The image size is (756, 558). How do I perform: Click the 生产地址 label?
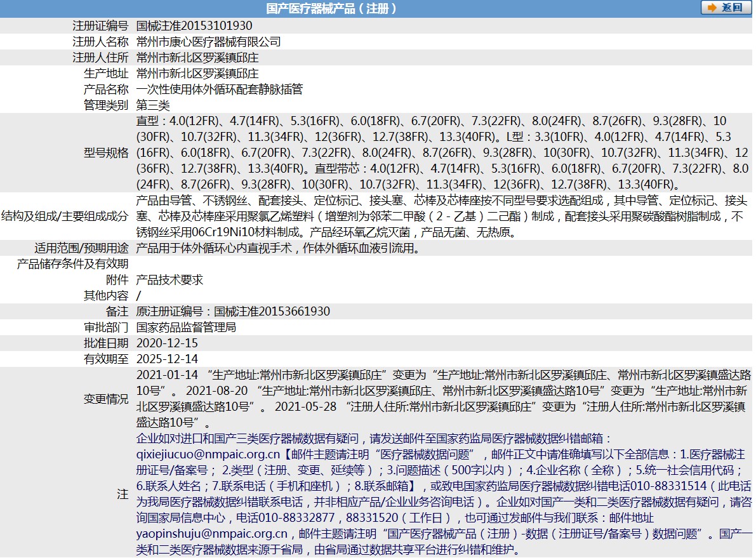pyautogui.click(x=106, y=73)
